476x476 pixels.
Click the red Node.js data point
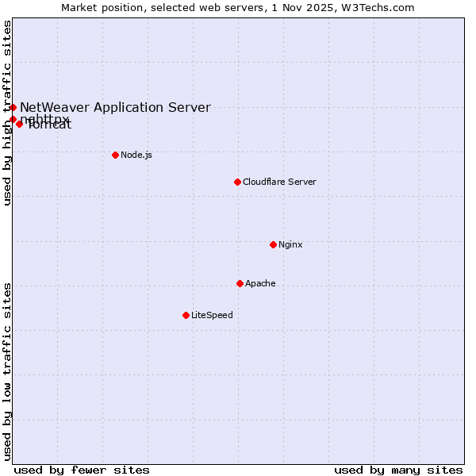point(115,155)
